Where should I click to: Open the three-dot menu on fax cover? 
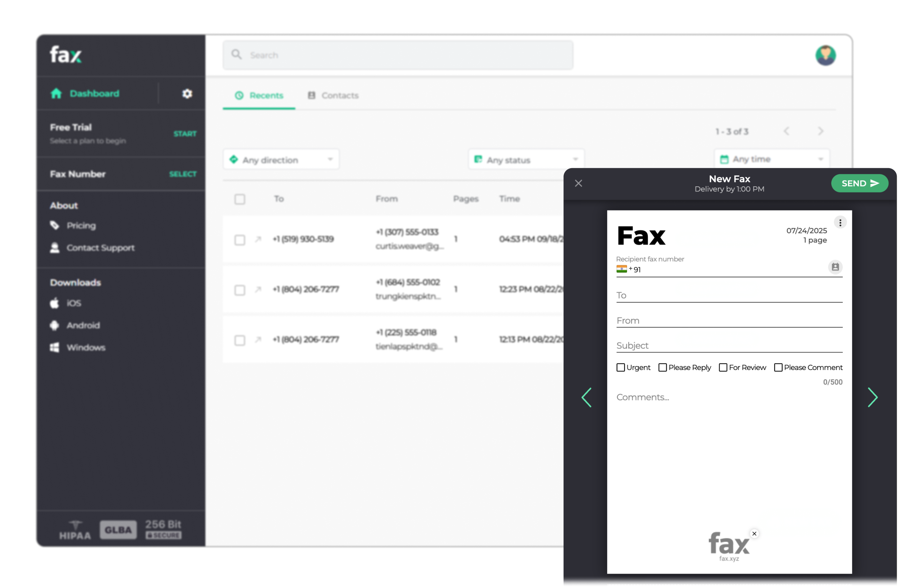pos(840,223)
